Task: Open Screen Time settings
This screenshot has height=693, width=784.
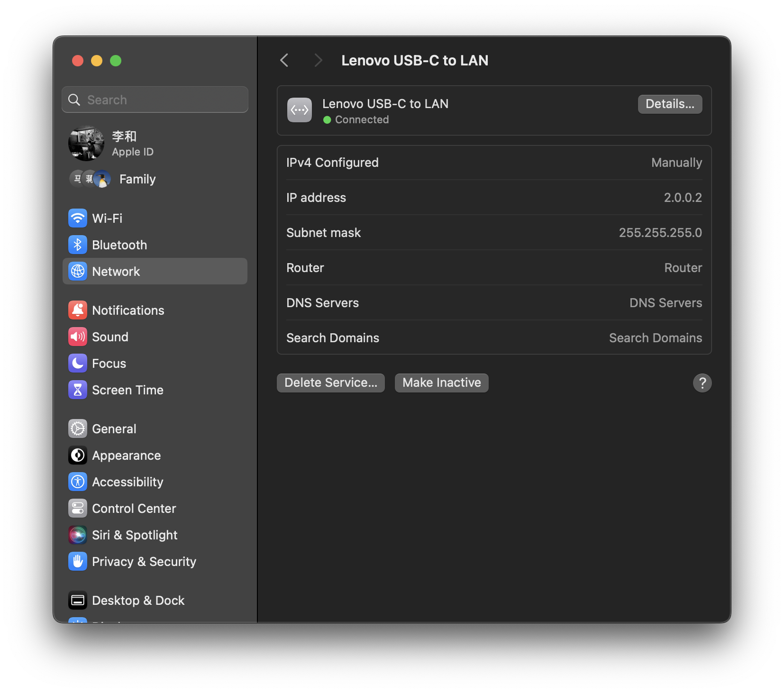Action: coord(155,390)
